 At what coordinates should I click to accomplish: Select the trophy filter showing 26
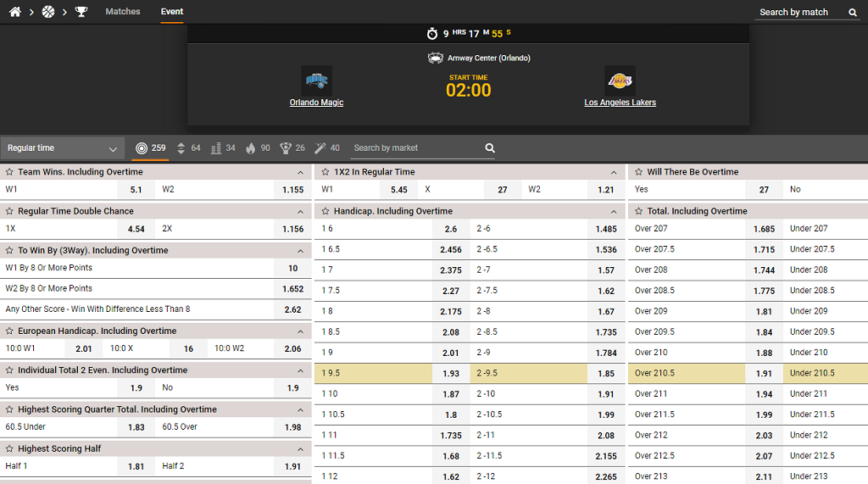[292, 147]
